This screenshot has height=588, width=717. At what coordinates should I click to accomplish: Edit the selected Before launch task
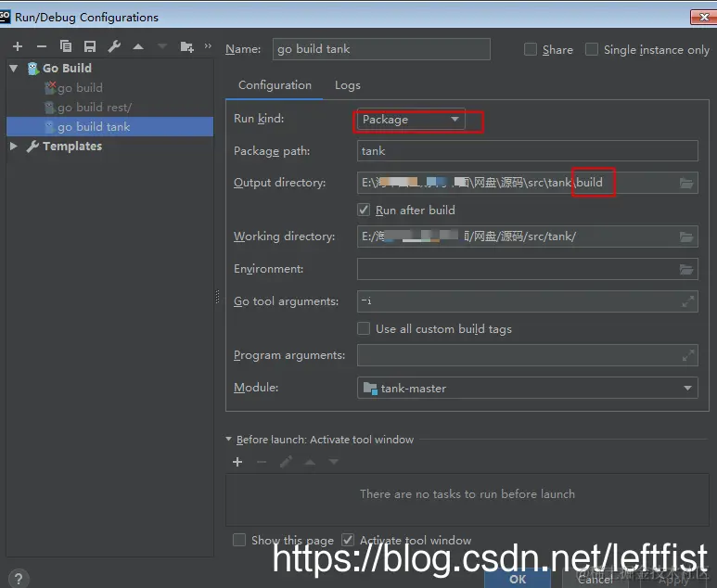[x=286, y=462]
